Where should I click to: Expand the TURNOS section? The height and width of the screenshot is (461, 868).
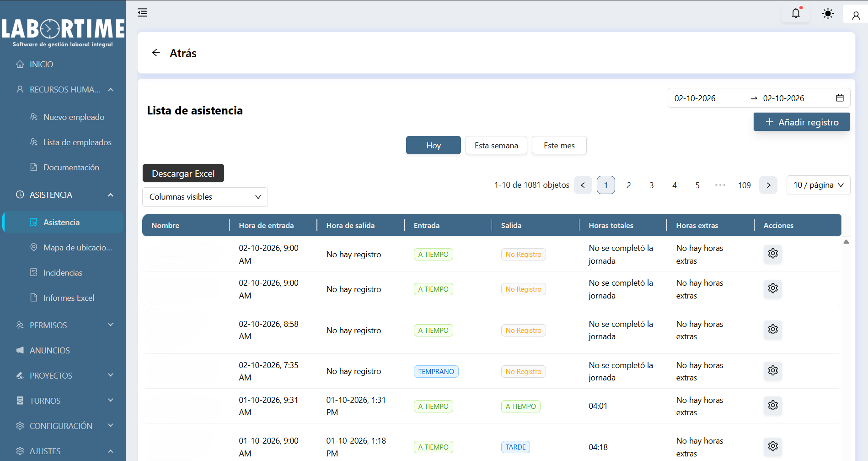[x=63, y=401]
